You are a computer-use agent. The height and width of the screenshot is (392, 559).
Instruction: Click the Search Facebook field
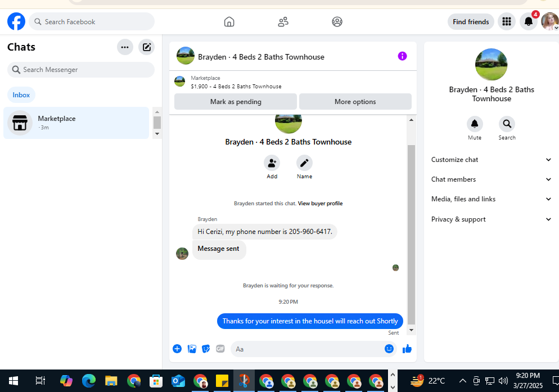pyautogui.click(x=92, y=22)
